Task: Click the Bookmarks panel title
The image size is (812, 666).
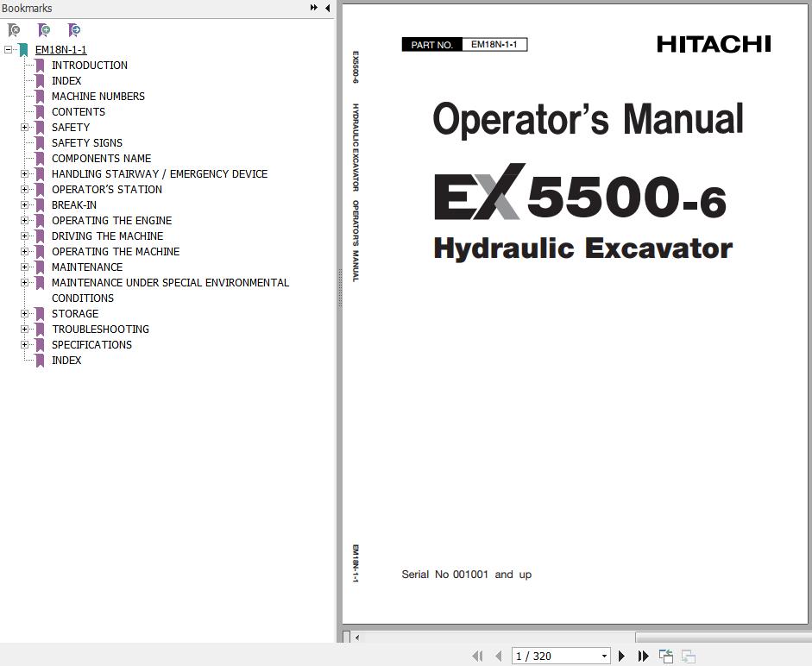Action: (x=27, y=9)
